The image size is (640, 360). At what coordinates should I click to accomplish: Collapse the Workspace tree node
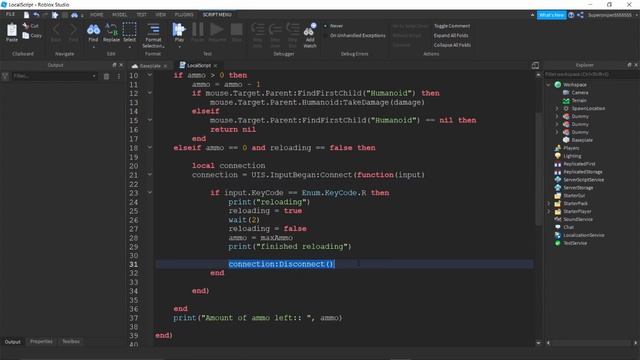[x=548, y=85]
